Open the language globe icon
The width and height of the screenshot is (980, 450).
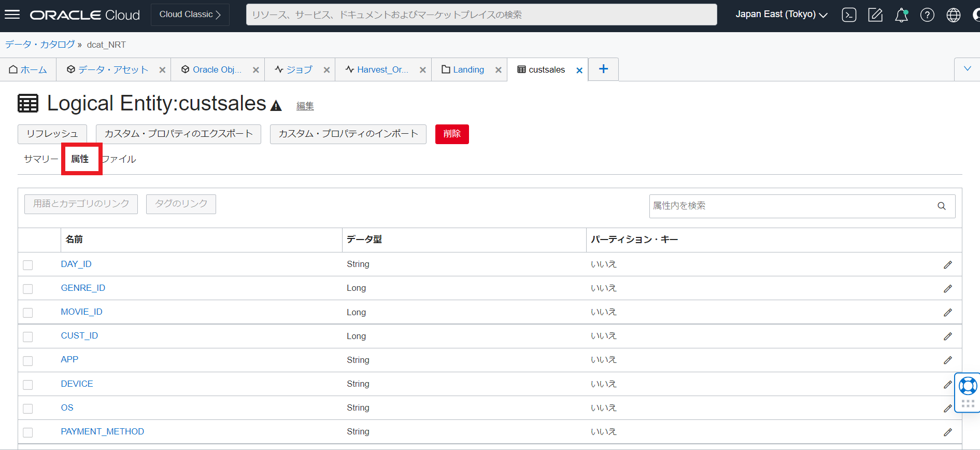pyautogui.click(x=953, y=15)
